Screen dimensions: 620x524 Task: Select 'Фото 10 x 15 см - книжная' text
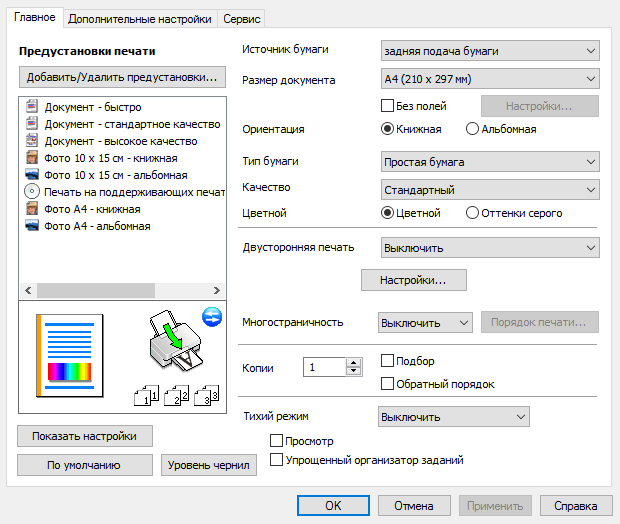tap(111, 158)
